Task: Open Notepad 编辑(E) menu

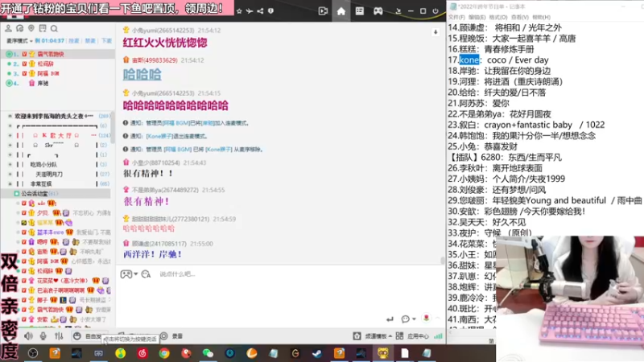Action: (x=477, y=17)
